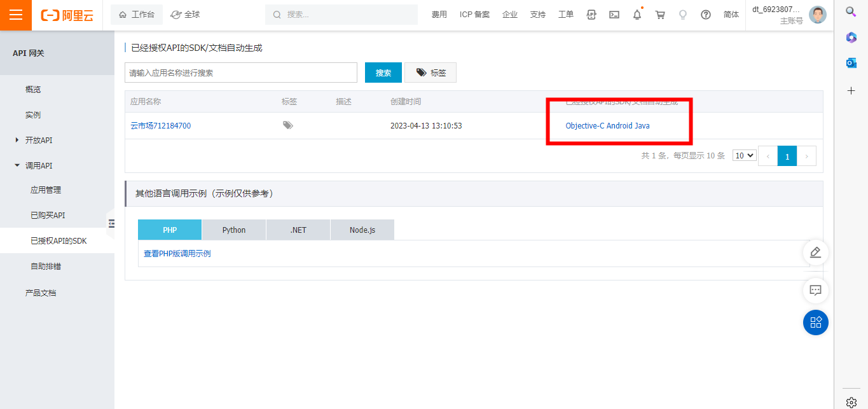Screen dimensions: 868x409
Task: Open browser sidebar settings gear
Action: 851,402
